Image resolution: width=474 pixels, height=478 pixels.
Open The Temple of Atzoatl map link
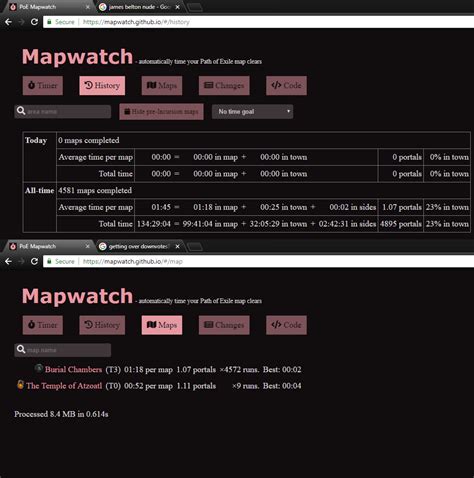[64, 386]
